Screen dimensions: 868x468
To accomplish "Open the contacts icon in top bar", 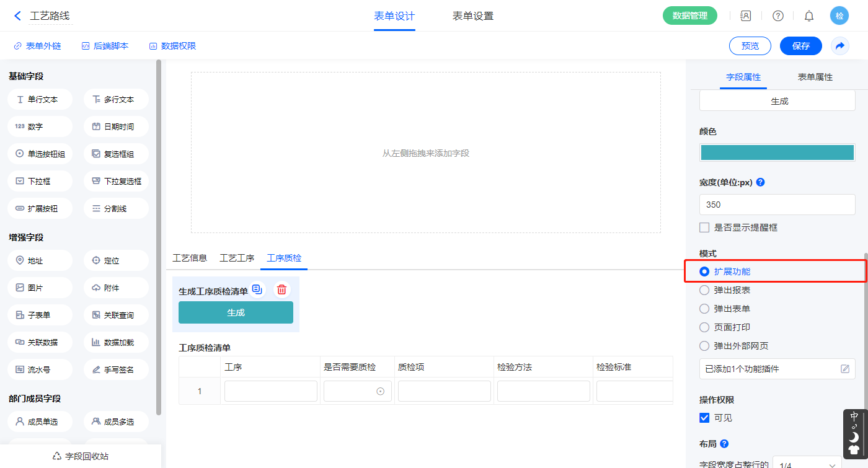I will click(x=746, y=16).
